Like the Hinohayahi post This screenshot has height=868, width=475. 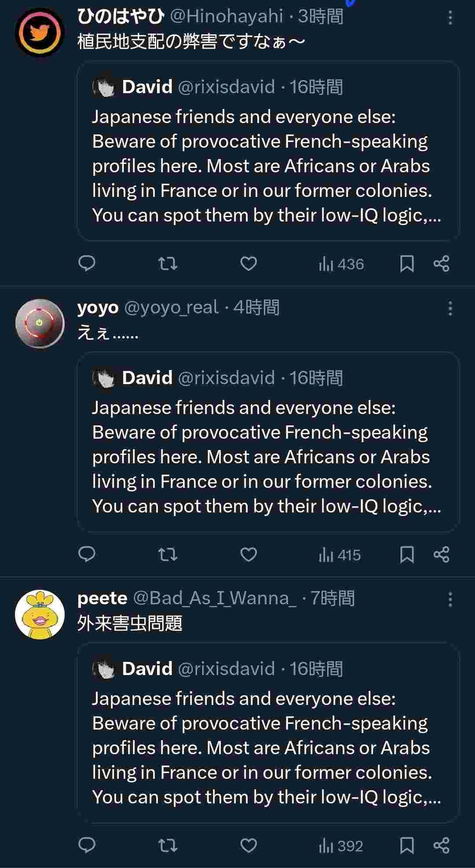pos(248,264)
